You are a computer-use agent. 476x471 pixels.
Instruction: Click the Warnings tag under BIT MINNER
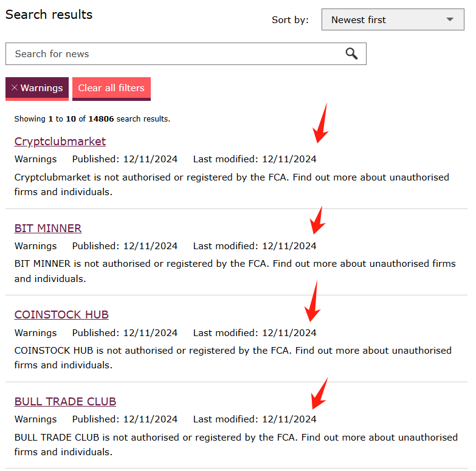point(35,246)
